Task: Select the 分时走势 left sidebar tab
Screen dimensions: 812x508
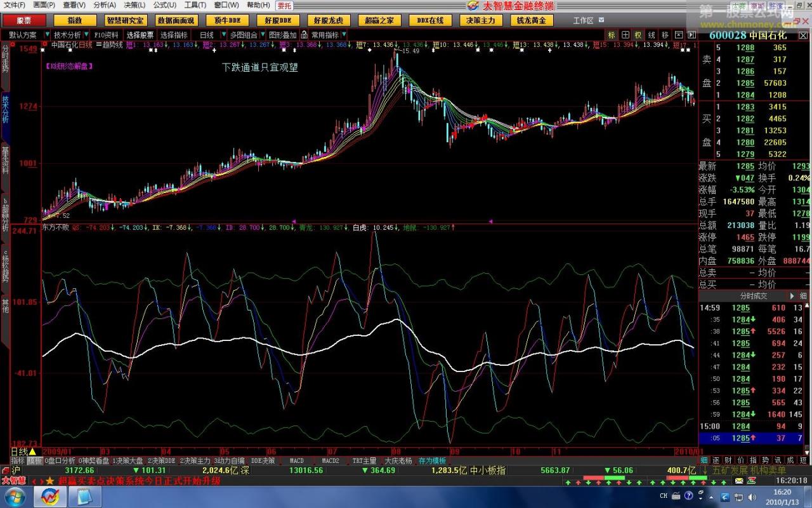Action: pyautogui.click(x=5, y=60)
